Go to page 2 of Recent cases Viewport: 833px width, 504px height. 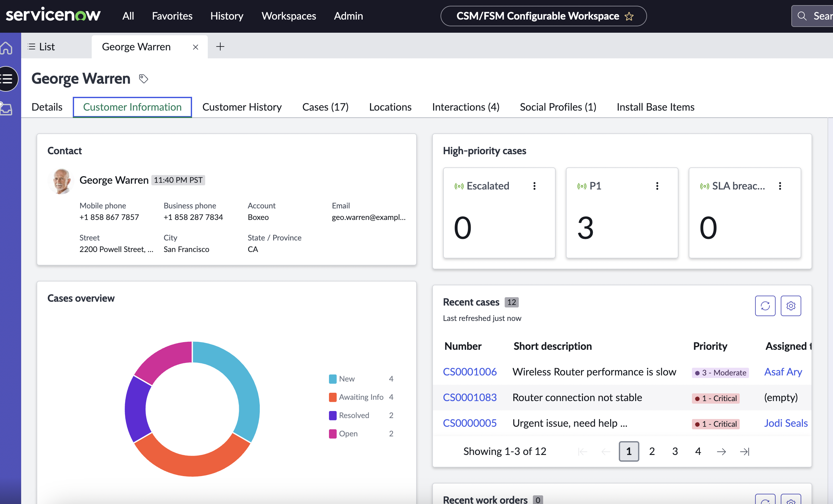click(652, 451)
